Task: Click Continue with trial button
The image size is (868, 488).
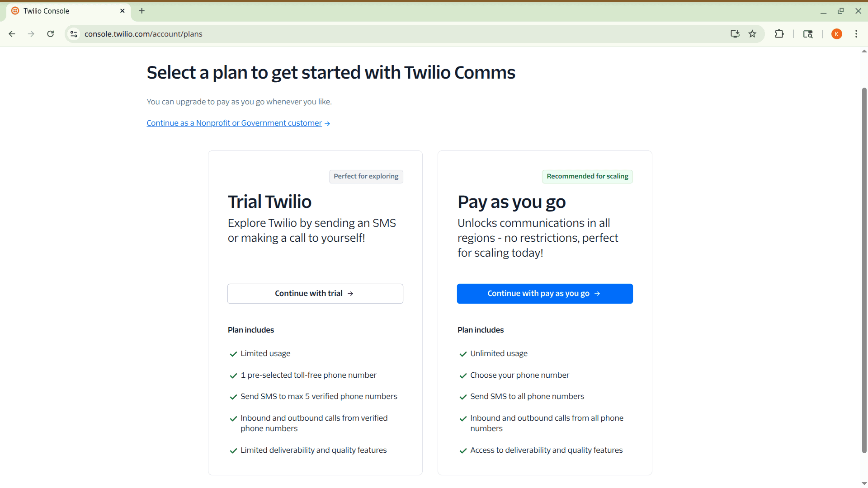Action: pos(315,294)
